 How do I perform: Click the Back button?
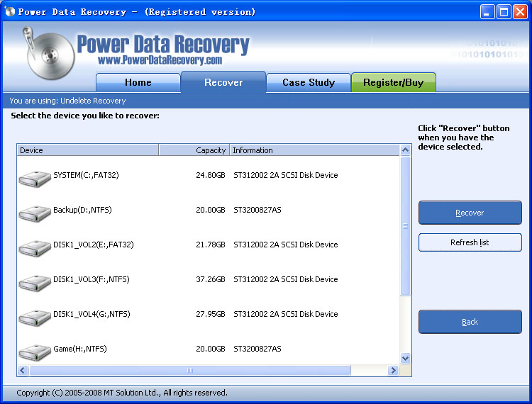(470, 322)
